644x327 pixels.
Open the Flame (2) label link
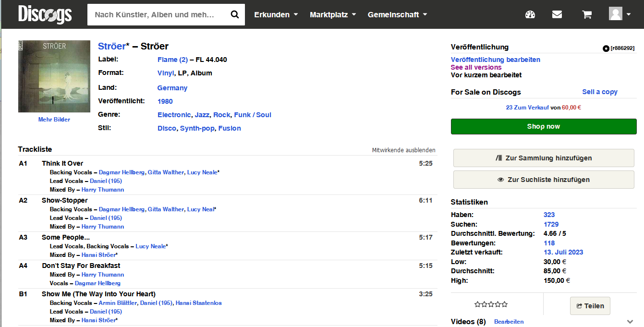pyautogui.click(x=172, y=60)
